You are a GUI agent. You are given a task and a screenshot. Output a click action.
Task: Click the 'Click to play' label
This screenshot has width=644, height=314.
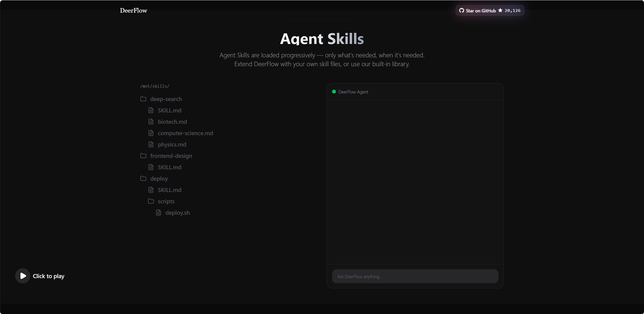pyautogui.click(x=48, y=276)
